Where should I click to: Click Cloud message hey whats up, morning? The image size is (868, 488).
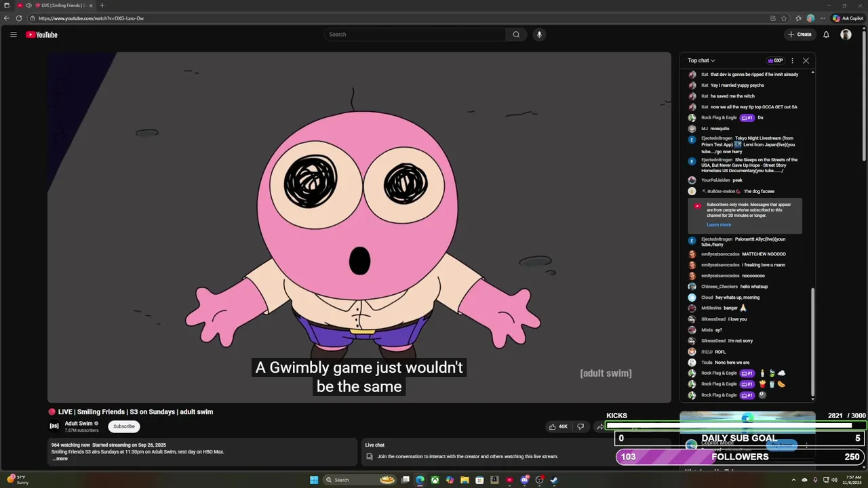737,298
